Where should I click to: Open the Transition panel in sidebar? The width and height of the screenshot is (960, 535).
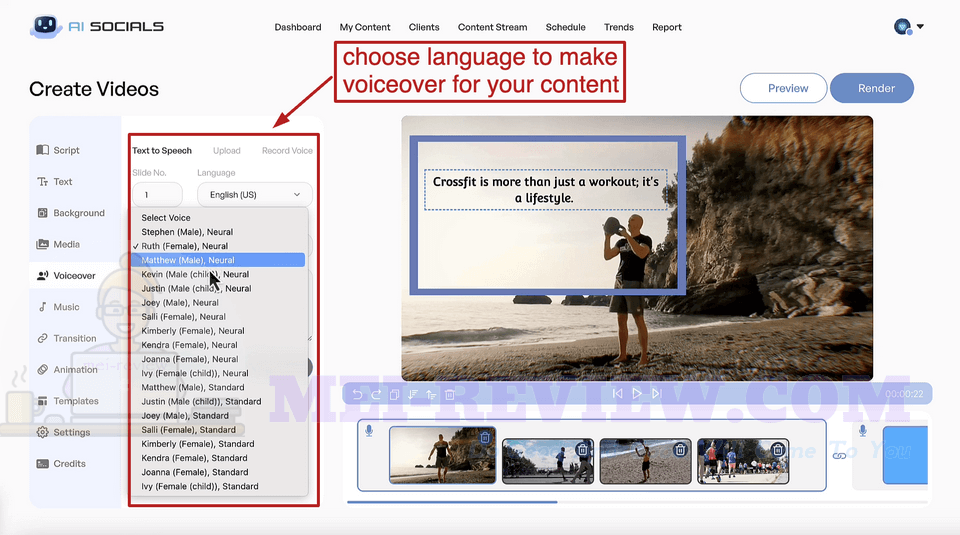coord(66,338)
